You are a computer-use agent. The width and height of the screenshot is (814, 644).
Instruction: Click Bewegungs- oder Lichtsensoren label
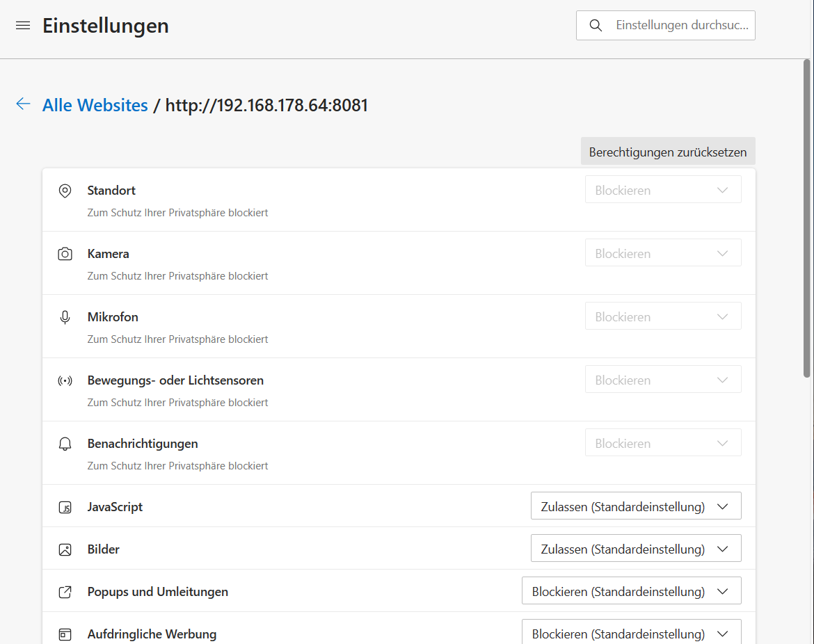pos(175,380)
